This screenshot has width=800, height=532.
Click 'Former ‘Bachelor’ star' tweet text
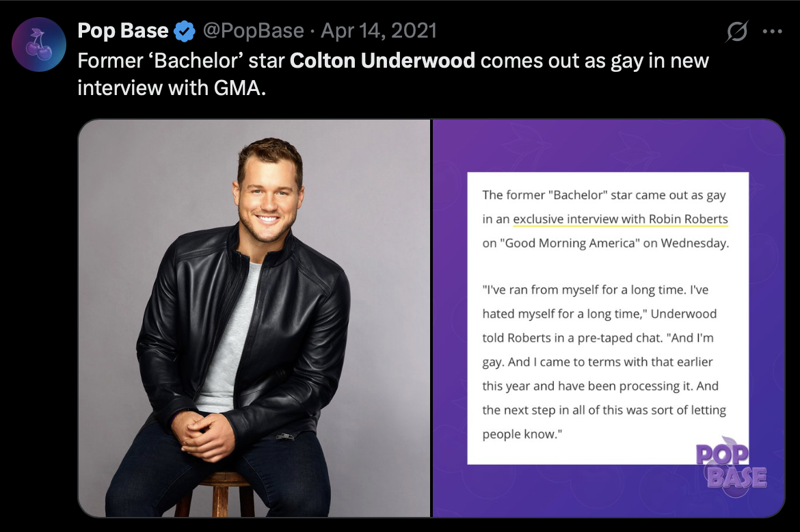pyautogui.click(x=181, y=60)
